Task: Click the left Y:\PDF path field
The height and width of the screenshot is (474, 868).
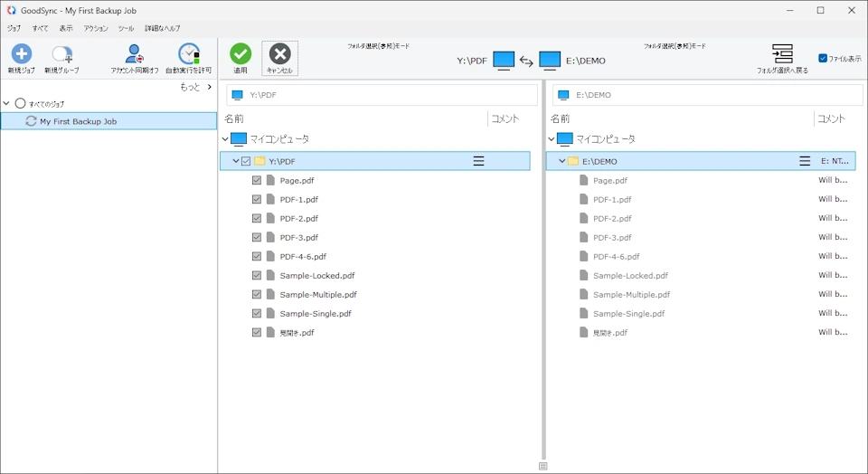Action: click(x=382, y=95)
